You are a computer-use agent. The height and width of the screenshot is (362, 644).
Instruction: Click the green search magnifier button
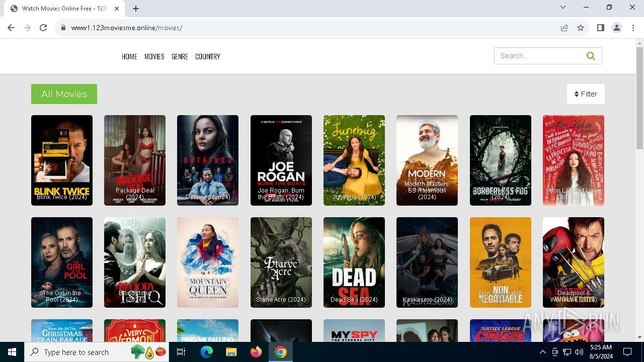[x=591, y=56]
